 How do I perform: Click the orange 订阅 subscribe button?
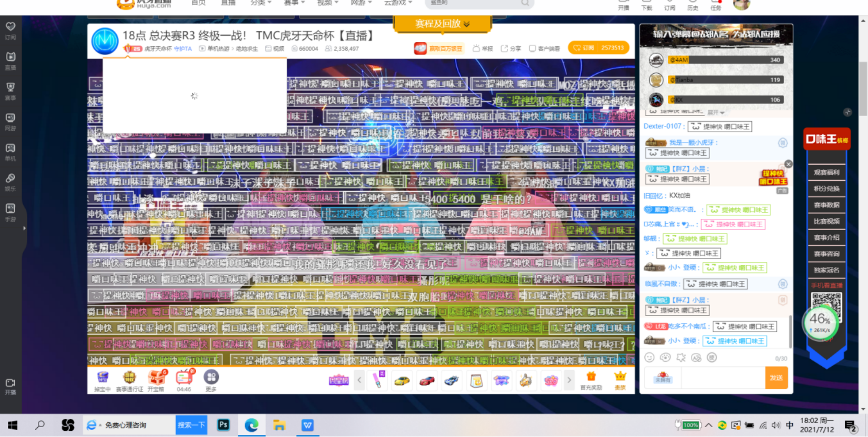pyautogui.click(x=599, y=48)
